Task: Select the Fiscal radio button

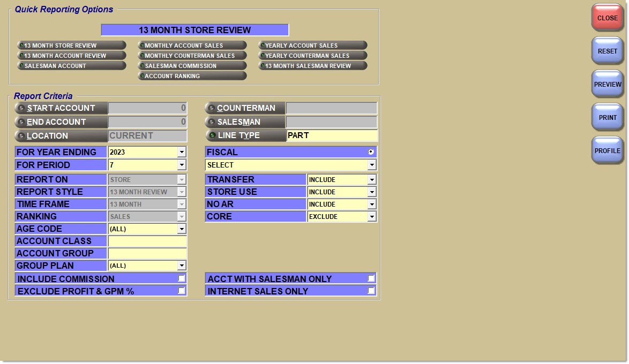Action: pyautogui.click(x=371, y=152)
